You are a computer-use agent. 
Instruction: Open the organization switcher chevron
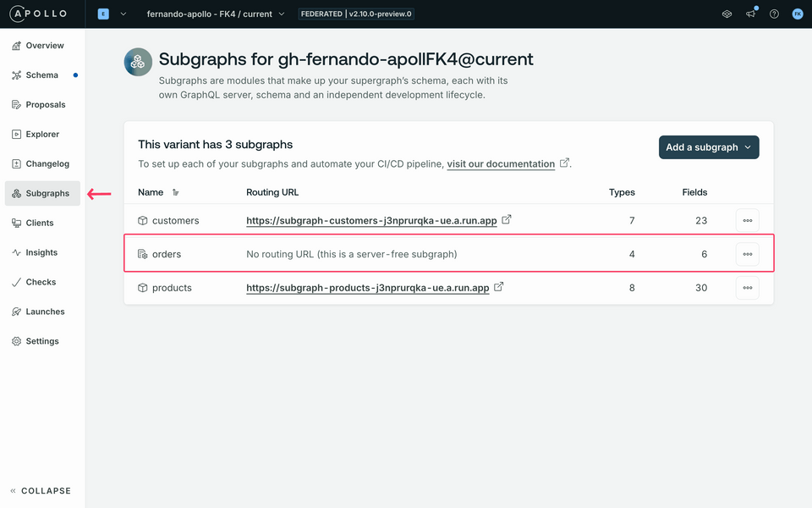tap(123, 14)
